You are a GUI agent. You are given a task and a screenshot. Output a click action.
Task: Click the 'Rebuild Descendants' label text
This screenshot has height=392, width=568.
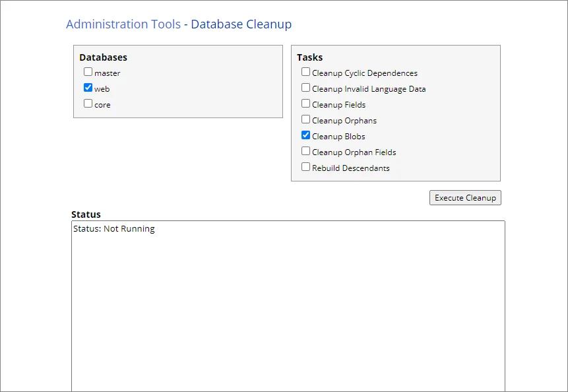(351, 168)
